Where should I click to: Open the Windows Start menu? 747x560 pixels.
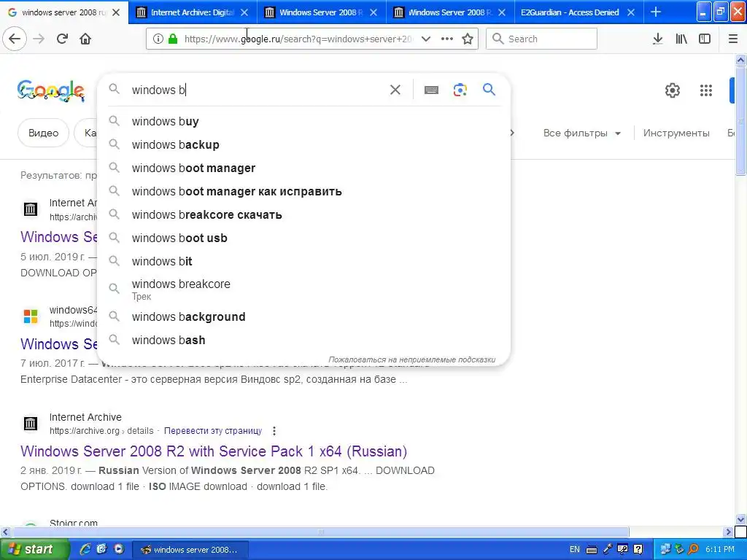point(34,549)
